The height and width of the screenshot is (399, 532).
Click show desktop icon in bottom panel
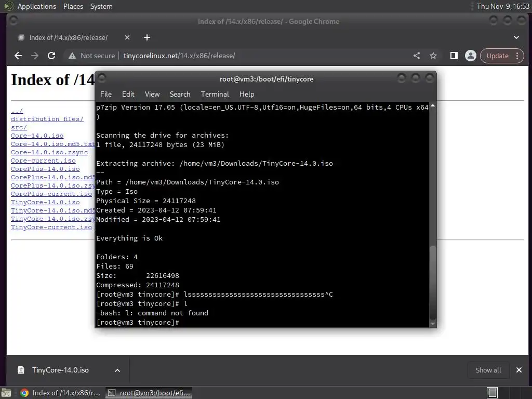(x=6, y=393)
